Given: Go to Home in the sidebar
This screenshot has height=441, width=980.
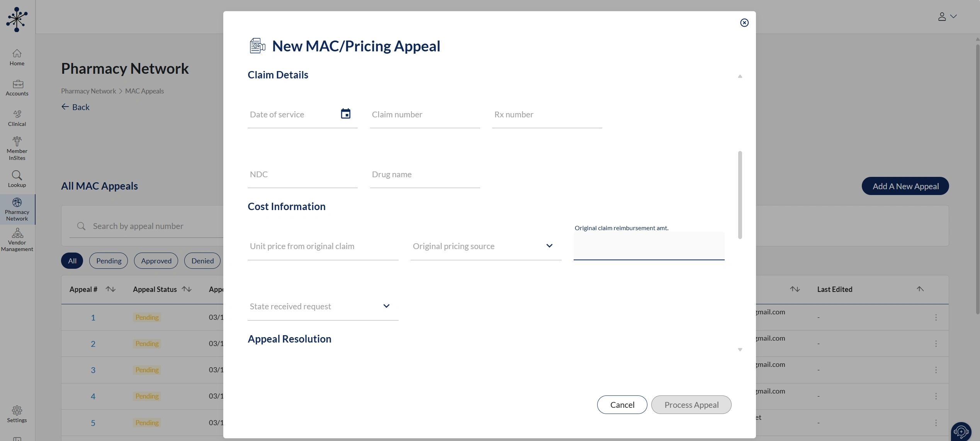Looking at the screenshot, I should tap(17, 57).
